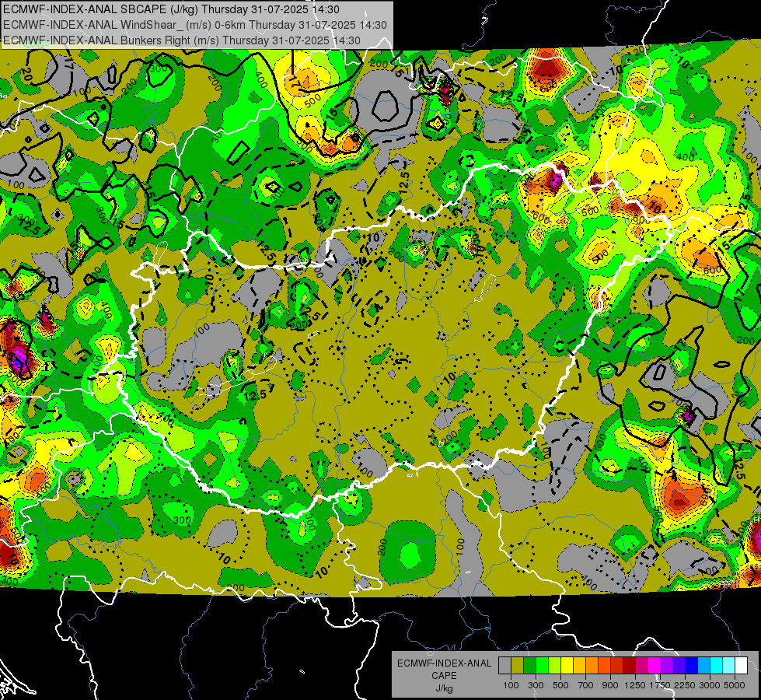This screenshot has width=761, height=700.
Task: Click the 300 legend tick value
Action: 536,685
